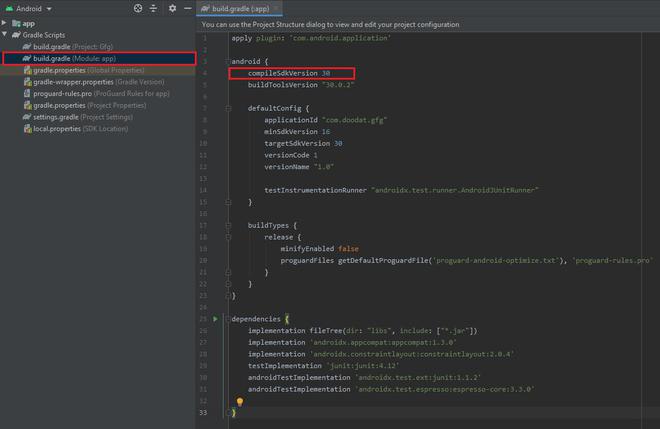Click the file icon beside proguard-rules.pro
Image resolution: width=660 pixels, height=429 pixels.
click(27, 93)
